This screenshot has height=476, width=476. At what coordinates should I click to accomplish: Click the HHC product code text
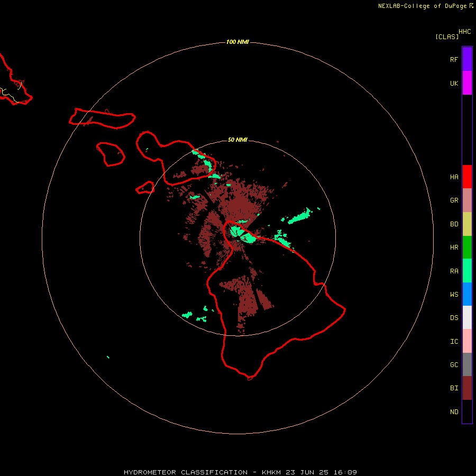point(464,32)
